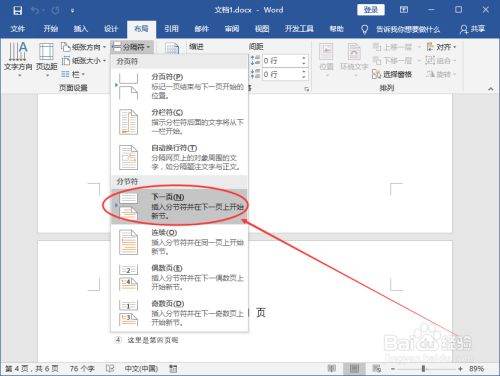Switch to the 邮件 ribbon tab
500x376 pixels.
pyautogui.click(x=202, y=29)
